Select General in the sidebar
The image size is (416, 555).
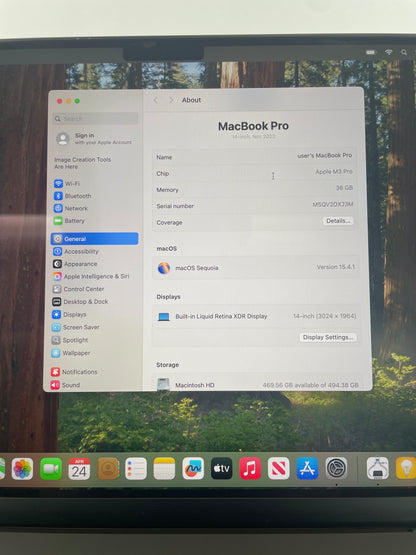95,239
